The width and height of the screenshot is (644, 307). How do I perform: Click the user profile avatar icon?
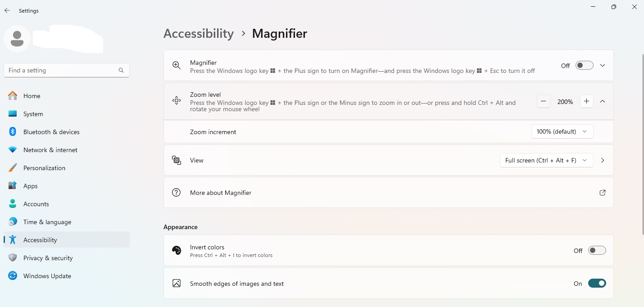click(x=17, y=39)
